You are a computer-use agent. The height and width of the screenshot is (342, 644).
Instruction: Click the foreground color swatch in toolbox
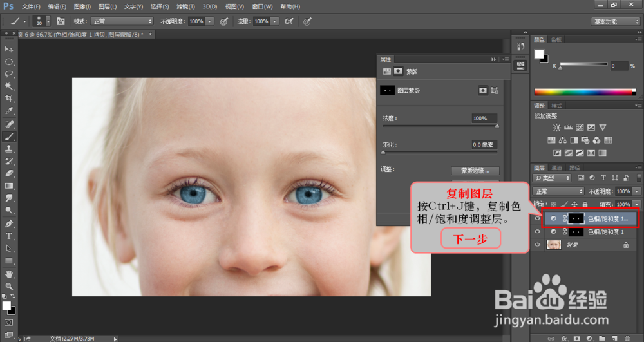point(6,305)
